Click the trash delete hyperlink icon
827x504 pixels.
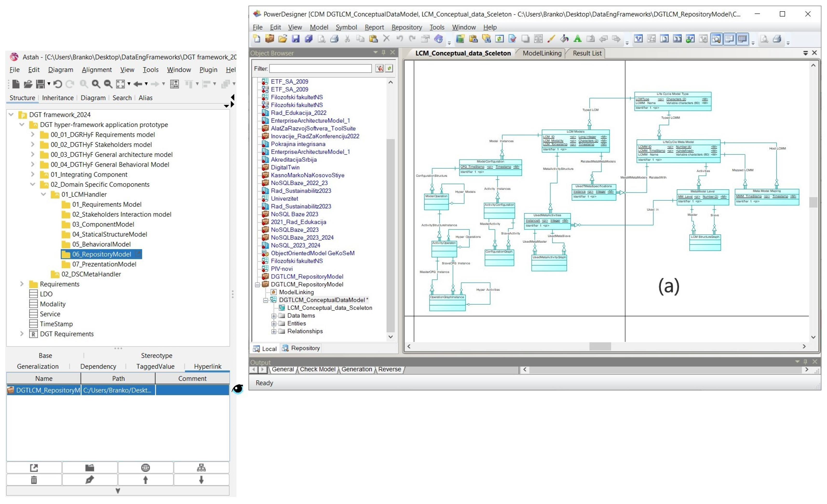(x=34, y=480)
